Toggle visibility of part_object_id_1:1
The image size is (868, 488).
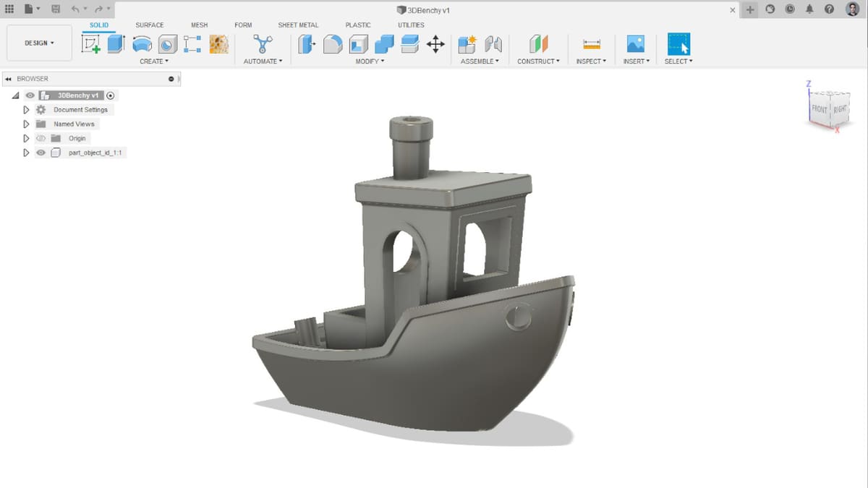[x=41, y=153]
